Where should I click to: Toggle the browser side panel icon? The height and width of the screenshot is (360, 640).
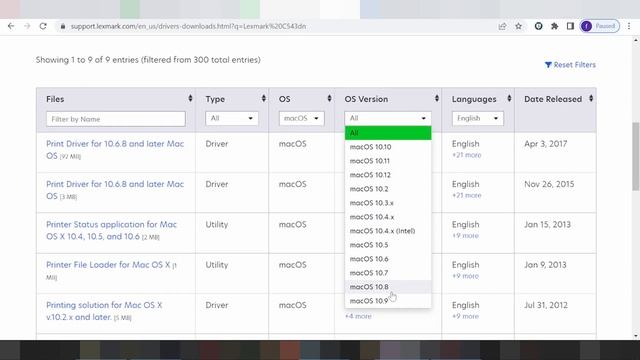coord(570,26)
